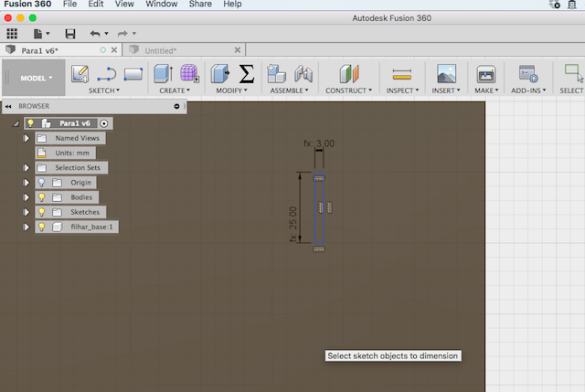The height and width of the screenshot is (392, 585).
Task: Select the Measure inspect tool
Action: 402,75
